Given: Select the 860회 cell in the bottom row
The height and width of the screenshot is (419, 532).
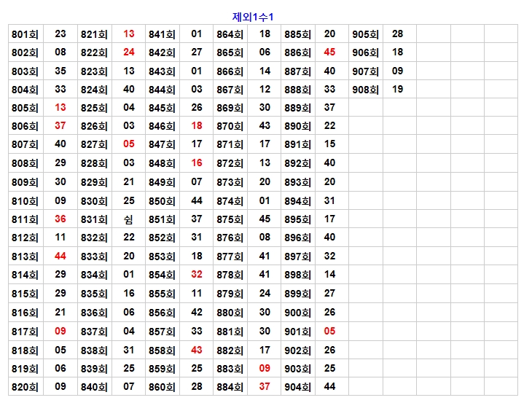Looking at the screenshot, I should point(162,387).
